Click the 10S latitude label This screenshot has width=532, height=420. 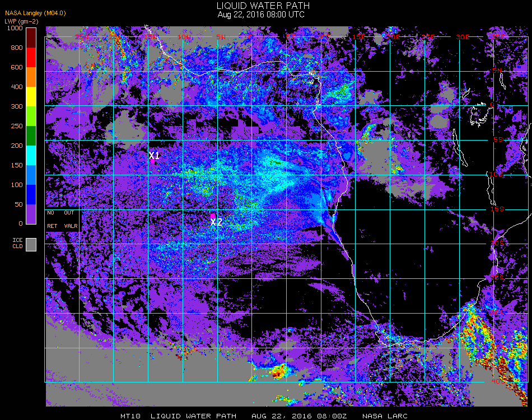(496, 174)
